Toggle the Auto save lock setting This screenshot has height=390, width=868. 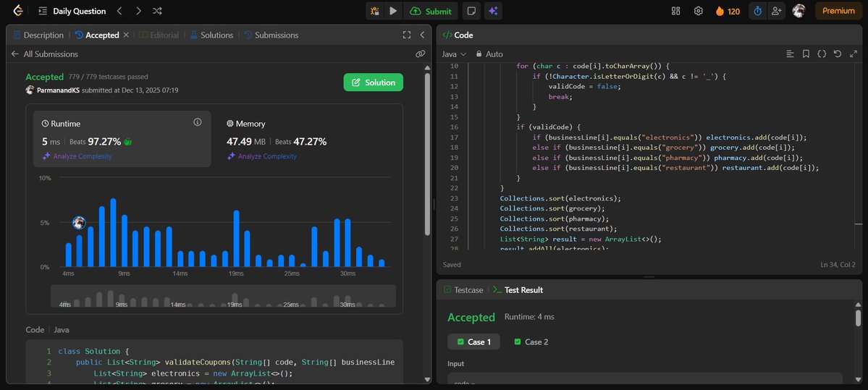click(489, 54)
